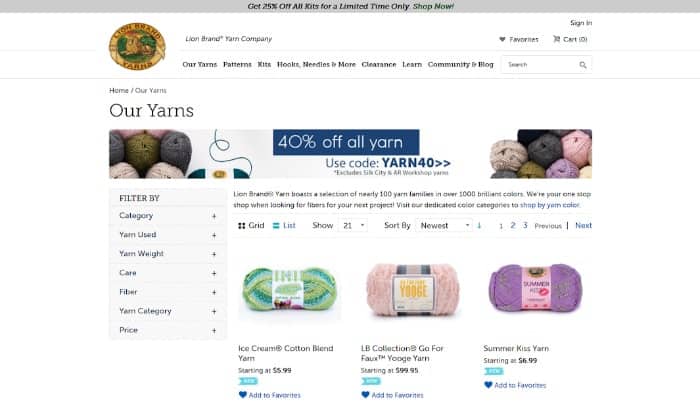Open the Sort By Newest dropdown
This screenshot has width=700, height=408.
point(444,226)
